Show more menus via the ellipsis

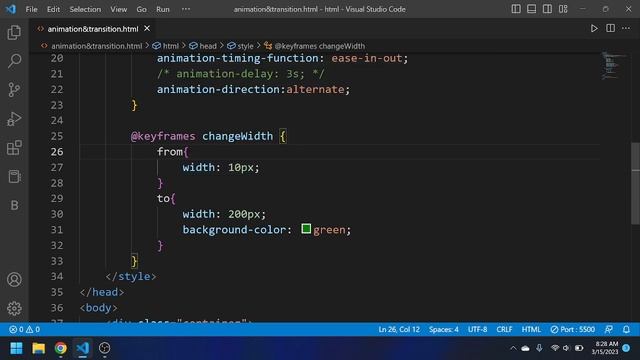pyautogui.click(x=186, y=9)
